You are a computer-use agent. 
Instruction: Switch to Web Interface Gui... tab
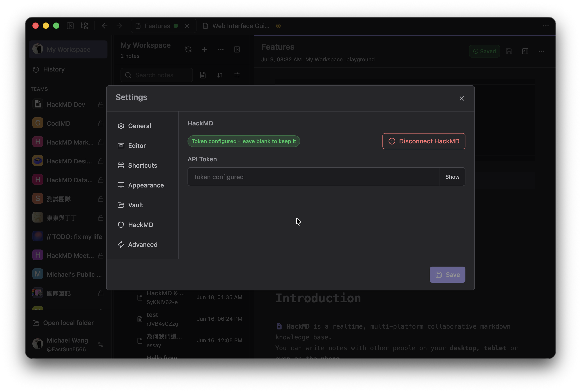click(x=241, y=26)
